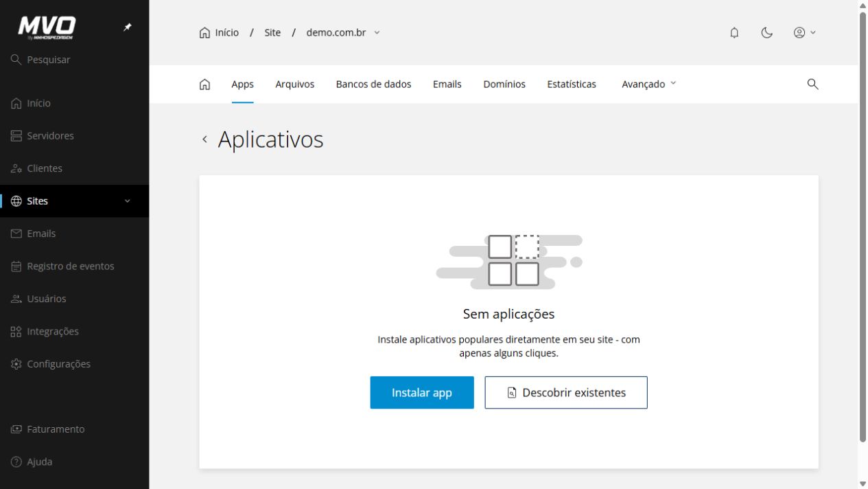
Task: Open Ajuda in the sidebar
Action: click(74, 462)
